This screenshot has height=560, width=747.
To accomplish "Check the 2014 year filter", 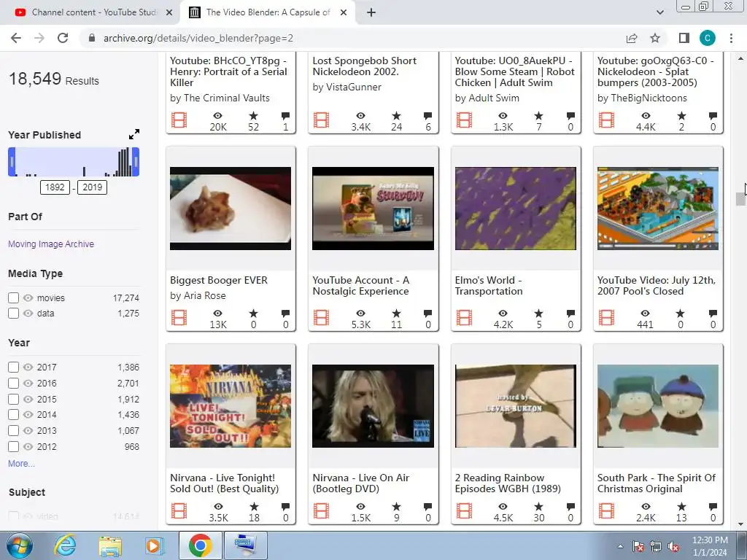I will tap(13, 414).
